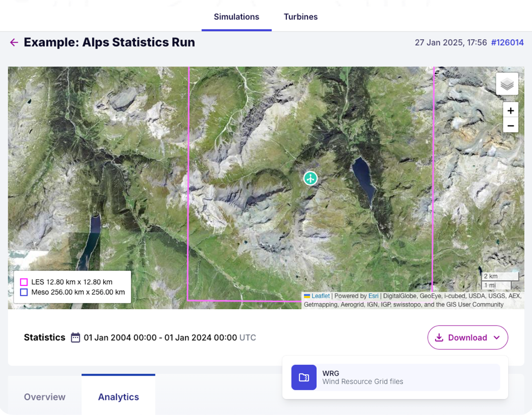
Task: Zoom in on the map
Action: point(510,111)
